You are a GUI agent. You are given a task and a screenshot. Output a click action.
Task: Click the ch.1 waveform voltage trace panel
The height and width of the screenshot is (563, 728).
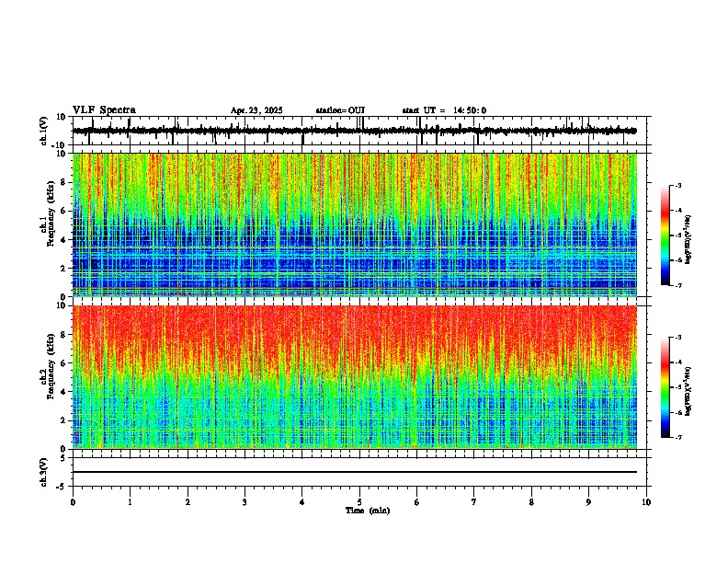point(361,131)
